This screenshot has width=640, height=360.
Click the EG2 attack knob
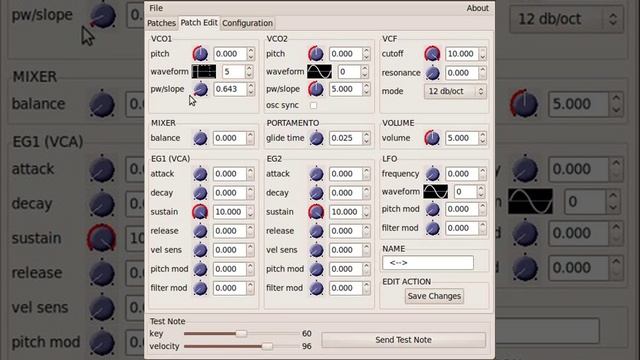click(x=316, y=174)
